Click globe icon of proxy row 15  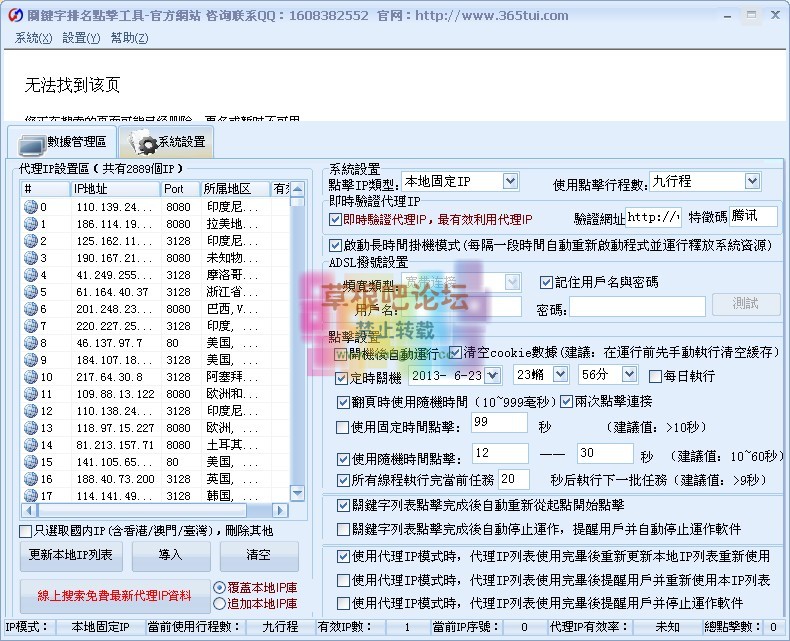click(31, 462)
